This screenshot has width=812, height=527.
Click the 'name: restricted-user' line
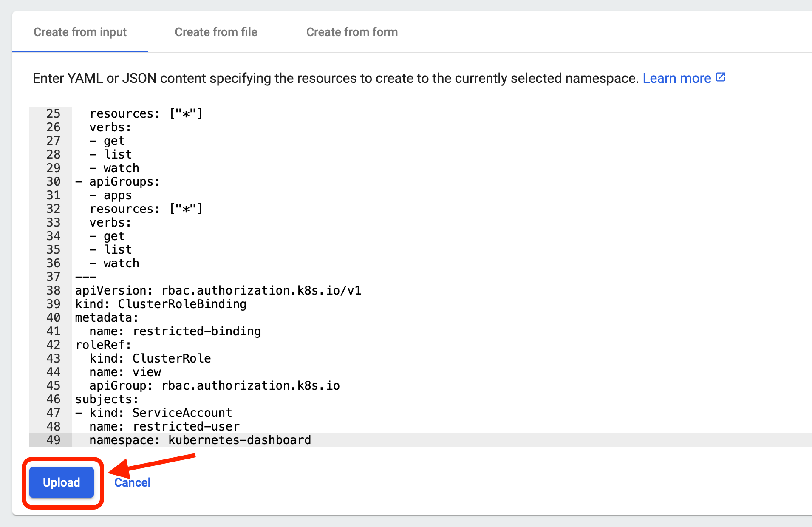point(164,426)
